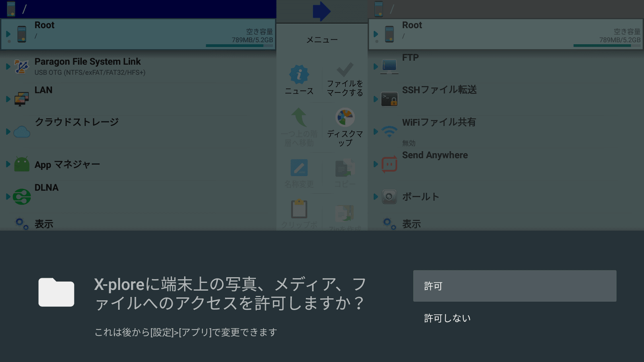
Task: Expand the LAN tree entry arrow
Action: (x=8, y=99)
